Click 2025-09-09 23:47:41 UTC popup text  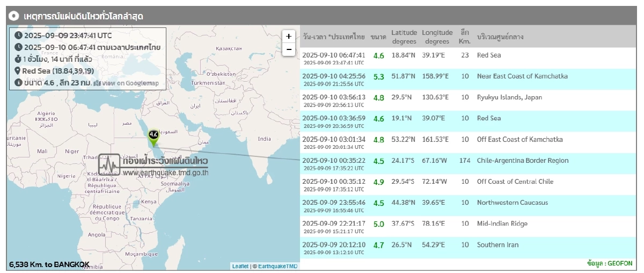pos(68,35)
